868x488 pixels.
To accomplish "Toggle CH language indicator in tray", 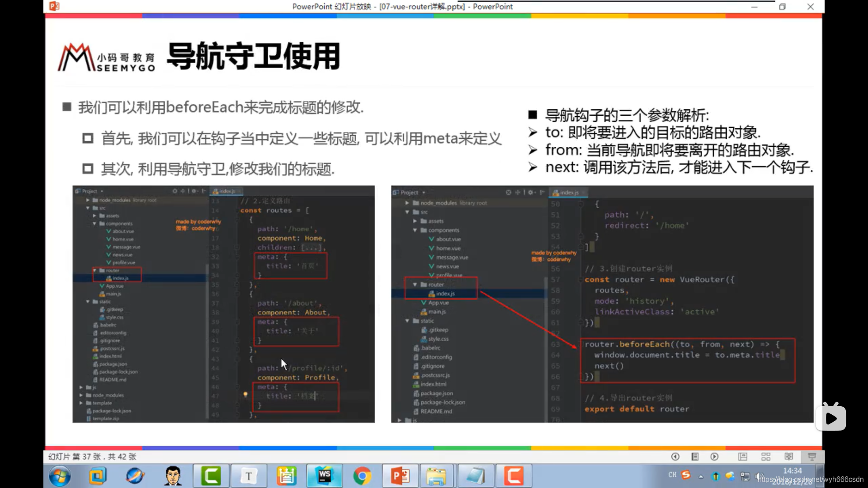I will tap(672, 475).
